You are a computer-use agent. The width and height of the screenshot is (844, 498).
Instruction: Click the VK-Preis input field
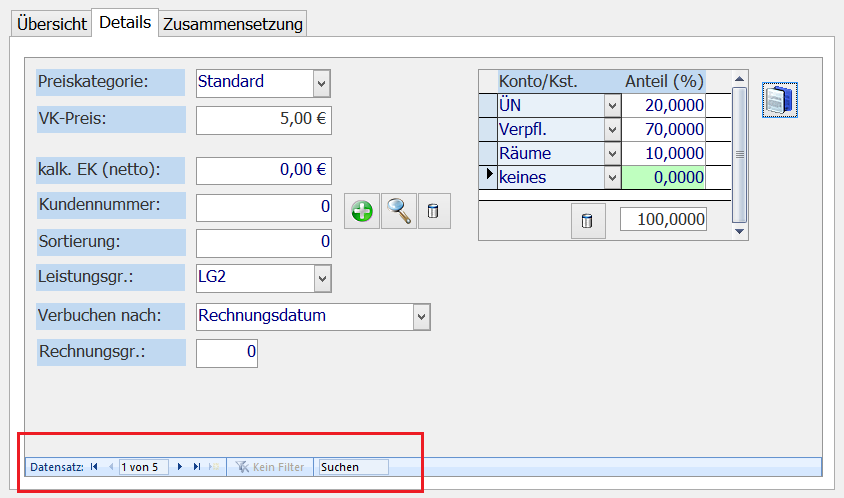[264, 120]
